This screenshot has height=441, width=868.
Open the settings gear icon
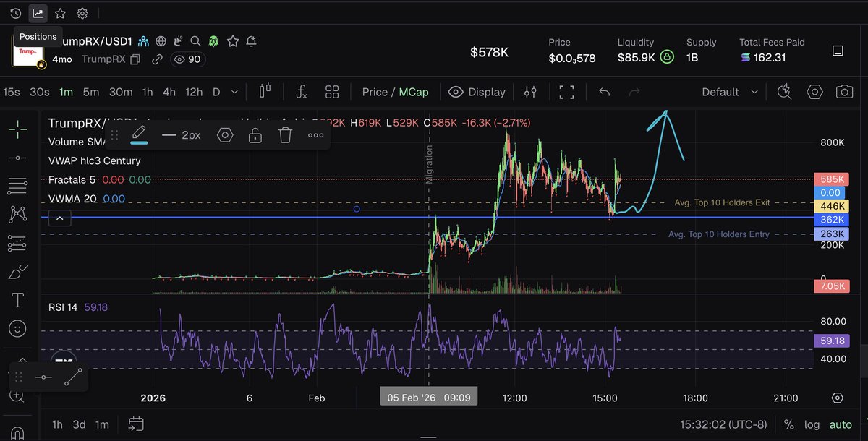pos(82,13)
